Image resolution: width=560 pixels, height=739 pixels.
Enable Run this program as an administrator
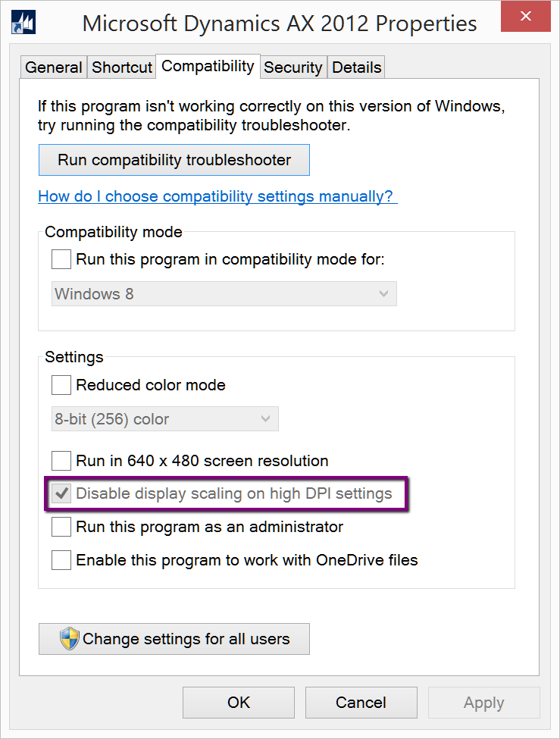pos(61,527)
